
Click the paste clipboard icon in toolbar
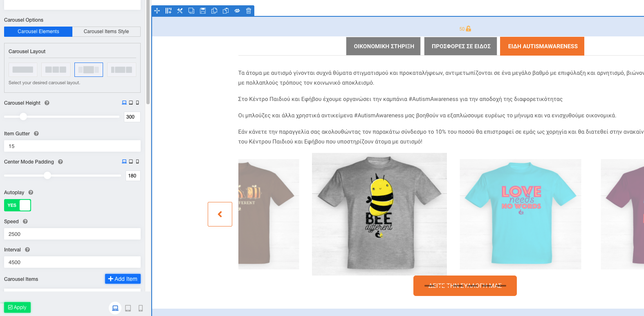226,11
